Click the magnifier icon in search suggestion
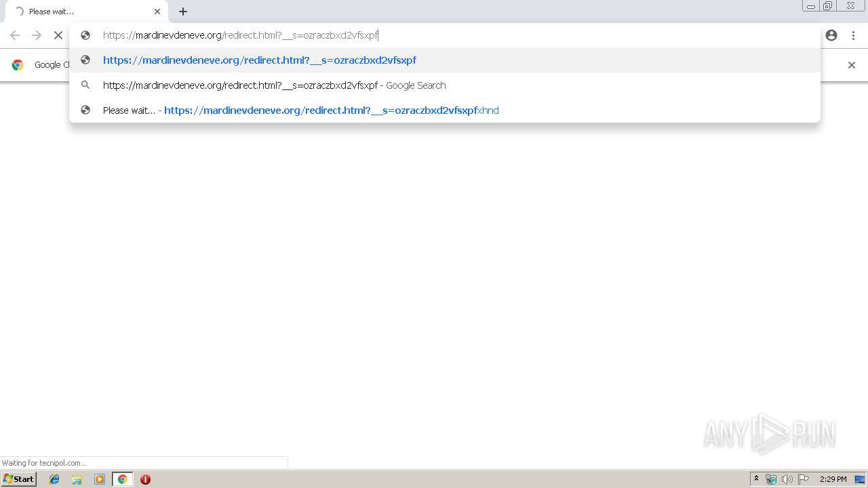 click(x=85, y=85)
